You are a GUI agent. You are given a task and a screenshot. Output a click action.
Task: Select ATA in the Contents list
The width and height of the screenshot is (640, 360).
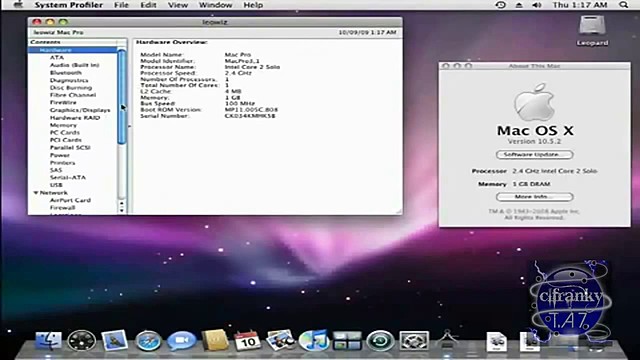(57, 58)
